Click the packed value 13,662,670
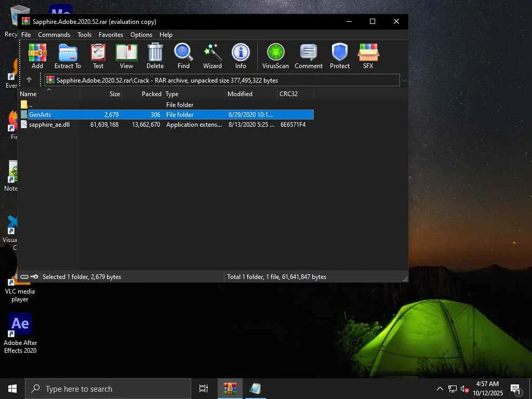The image size is (532, 399). 146,125
